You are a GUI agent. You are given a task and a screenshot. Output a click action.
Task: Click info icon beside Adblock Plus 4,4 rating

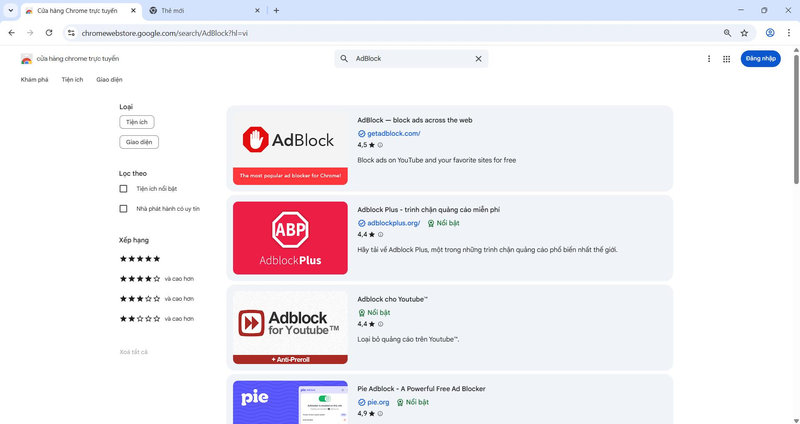click(x=380, y=235)
